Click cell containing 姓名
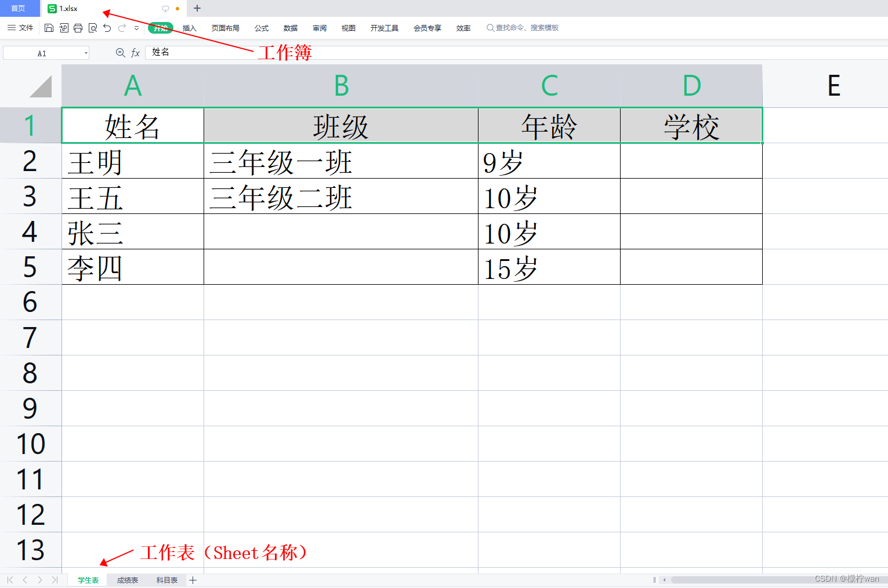This screenshot has height=588, width=888. pos(133,125)
